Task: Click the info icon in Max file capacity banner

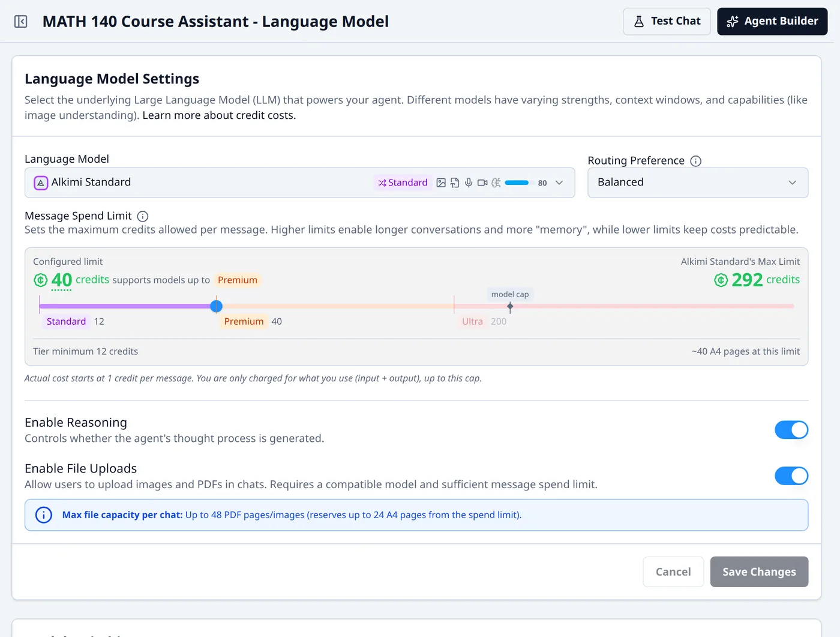Action: coord(44,515)
